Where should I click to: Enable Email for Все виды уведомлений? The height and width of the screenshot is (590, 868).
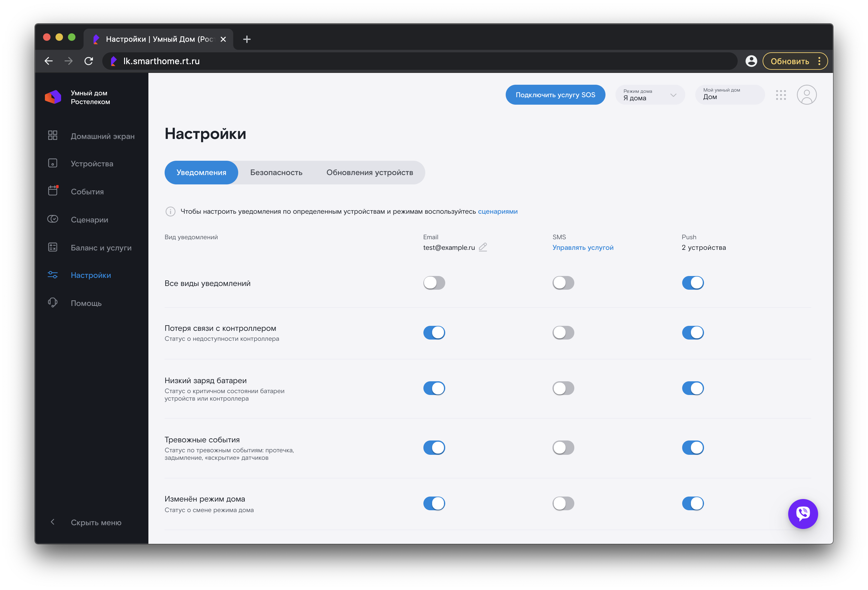tap(434, 283)
